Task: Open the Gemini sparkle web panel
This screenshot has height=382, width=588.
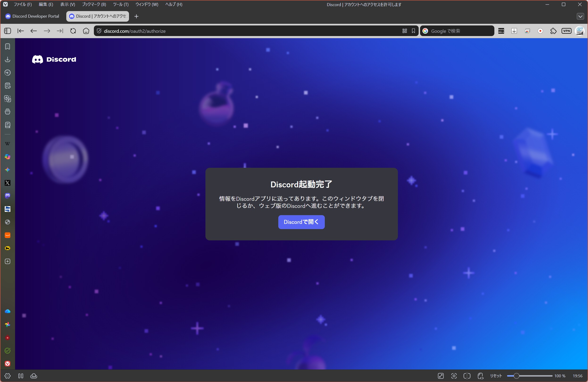Action: pyautogui.click(x=8, y=170)
